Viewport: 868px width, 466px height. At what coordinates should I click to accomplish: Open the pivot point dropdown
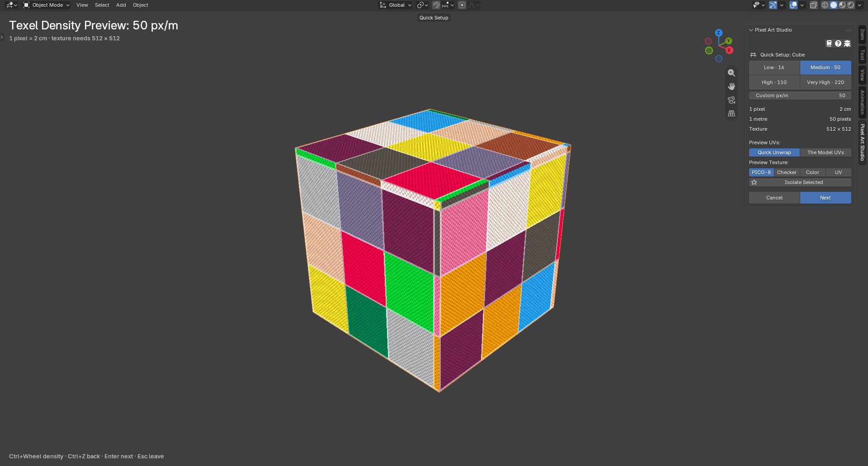point(422,5)
